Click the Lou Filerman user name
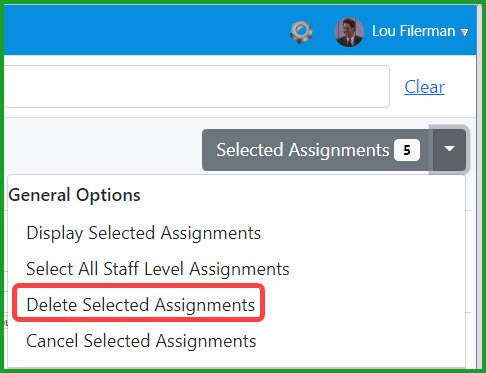 (x=413, y=31)
